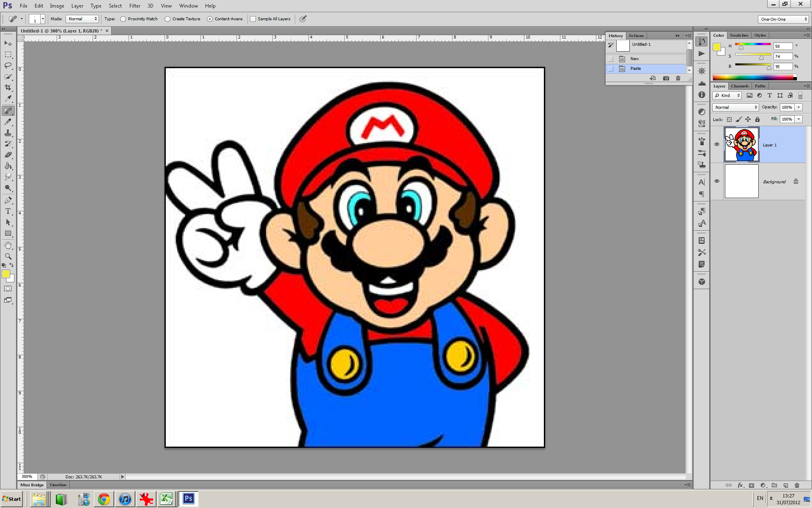Viewport: 812px width, 508px height.
Task: Select the Eyedropper tool
Action: 8,99
